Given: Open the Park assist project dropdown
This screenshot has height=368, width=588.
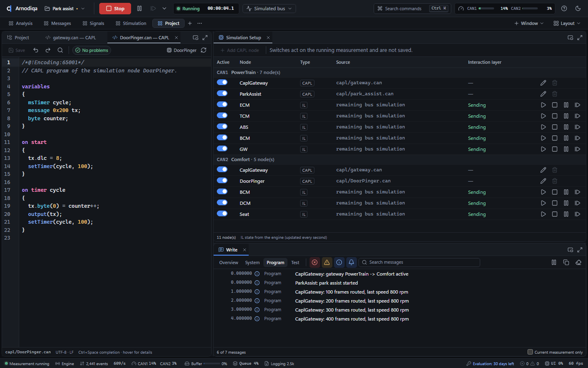Looking at the screenshot, I should pos(65,9).
